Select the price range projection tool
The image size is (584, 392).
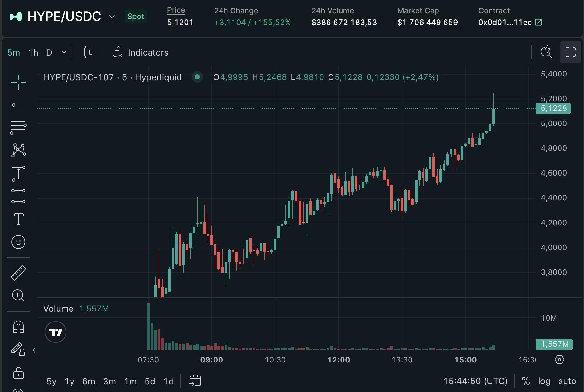point(18,174)
